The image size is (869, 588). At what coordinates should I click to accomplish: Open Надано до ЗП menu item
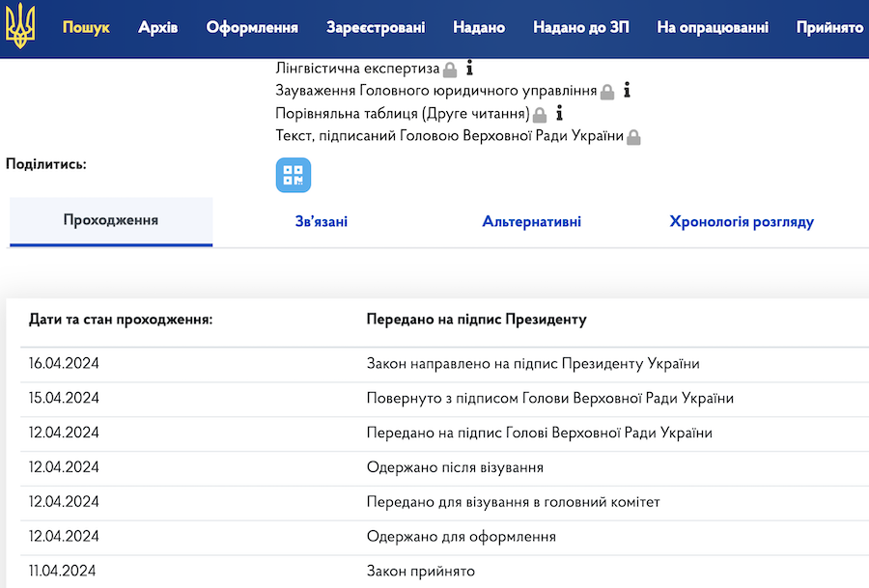(580, 27)
